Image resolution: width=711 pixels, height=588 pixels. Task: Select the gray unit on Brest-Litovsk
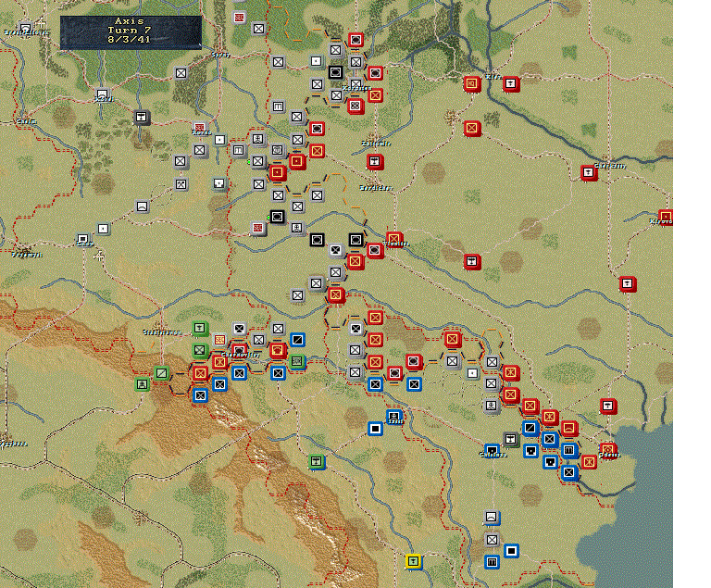coord(25,28)
